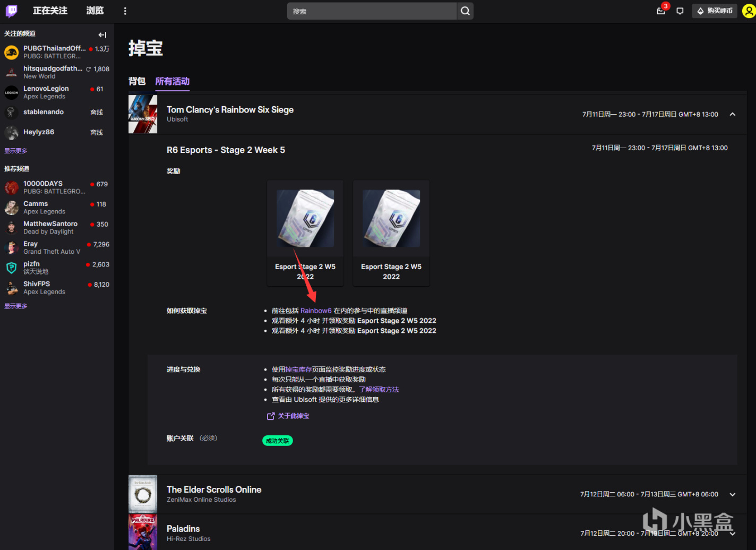
Task: Collapse the followed channels sidebar
Action: click(x=102, y=35)
